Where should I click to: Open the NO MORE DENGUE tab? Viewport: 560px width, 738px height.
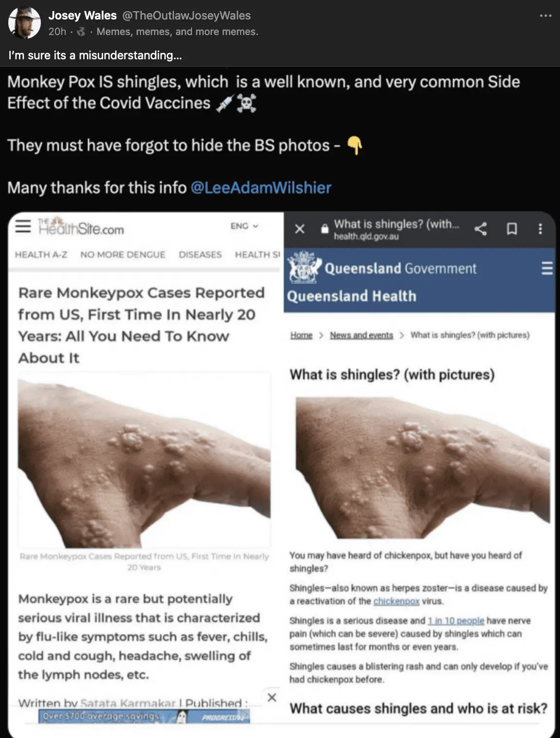coord(123,255)
